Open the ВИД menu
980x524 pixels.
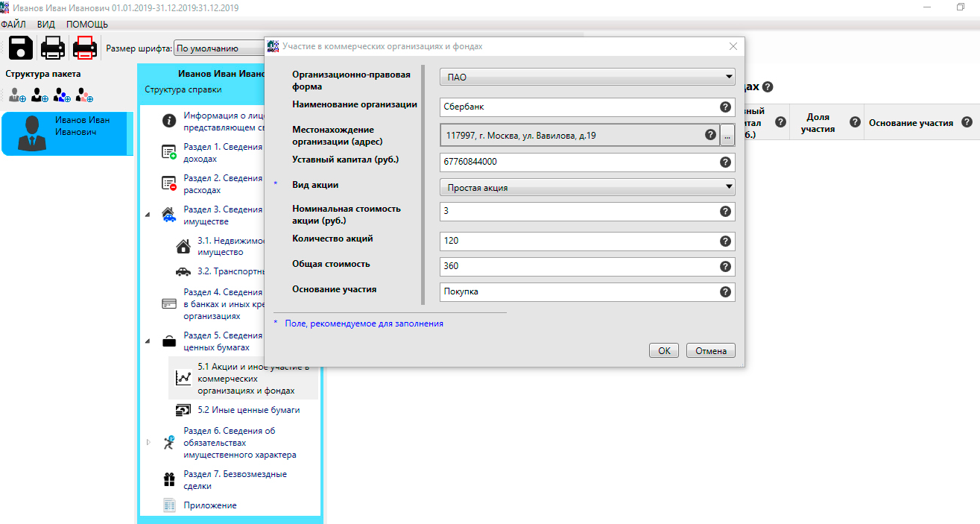(x=46, y=25)
